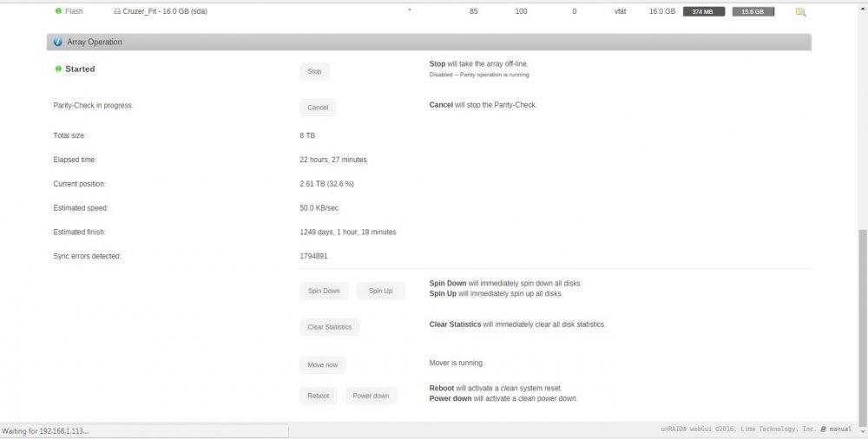This screenshot has width=868, height=439.
Task: Click the Array Operation info icon
Action: pos(57,42)
